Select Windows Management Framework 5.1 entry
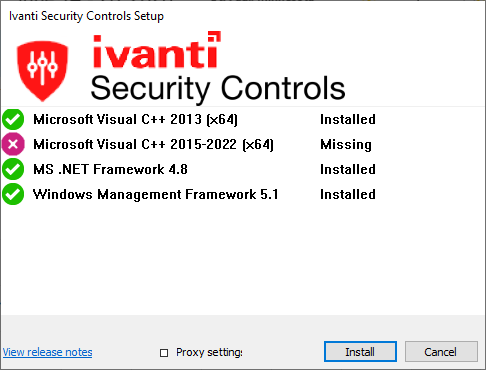The image size is (486, 370). click(x=155, y=194)
